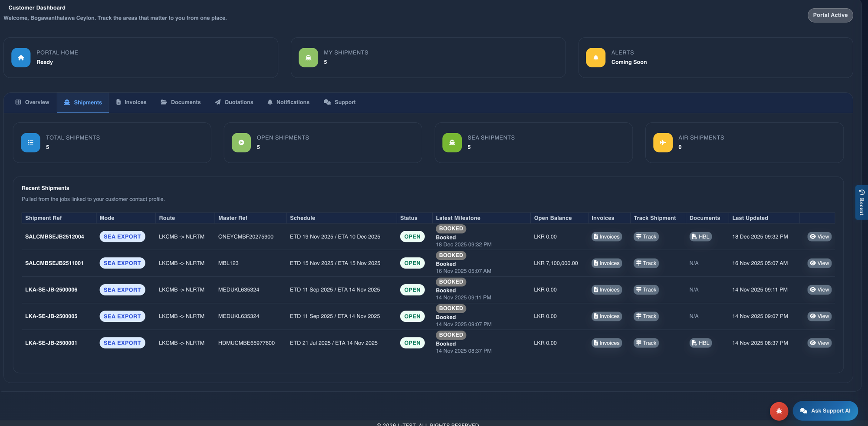Open Invoices for LKA-SE-JB-2500001
Image resolution: width=868 pixels, height=426 pixels.
pos(607,343)
